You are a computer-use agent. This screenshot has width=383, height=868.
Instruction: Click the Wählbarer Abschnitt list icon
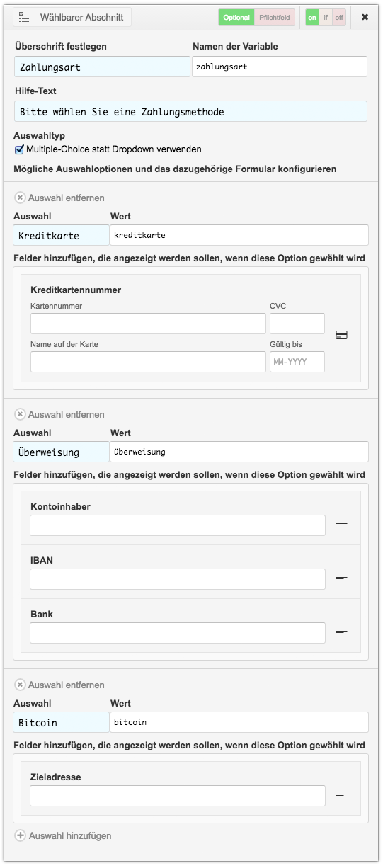[23, 17]
